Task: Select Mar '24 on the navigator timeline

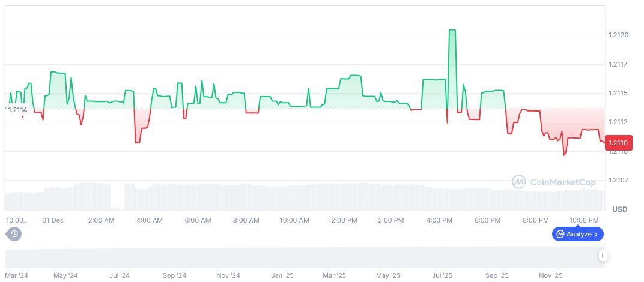Action: (16, 275)
